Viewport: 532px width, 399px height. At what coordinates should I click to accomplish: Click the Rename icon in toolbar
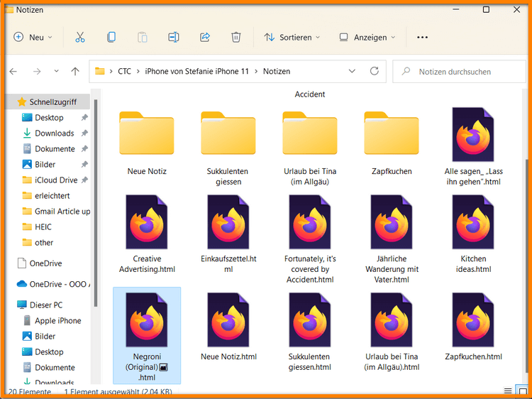[173, 37]
